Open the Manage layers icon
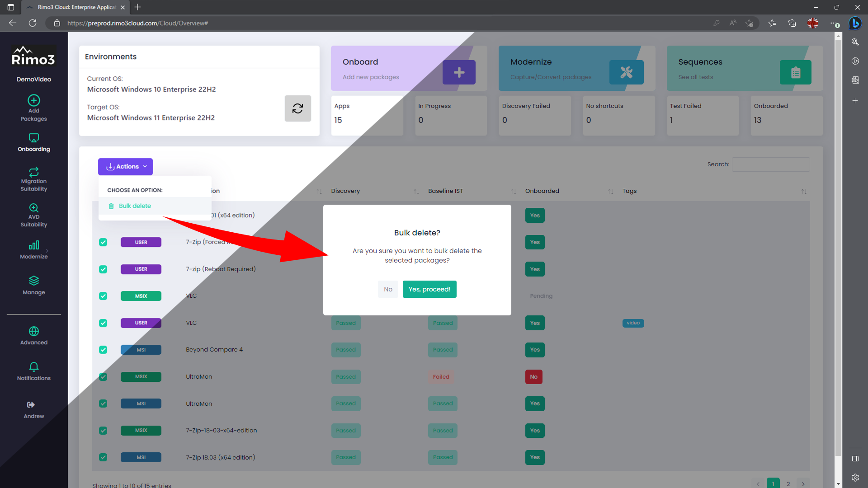 click(x=34, y=281)
